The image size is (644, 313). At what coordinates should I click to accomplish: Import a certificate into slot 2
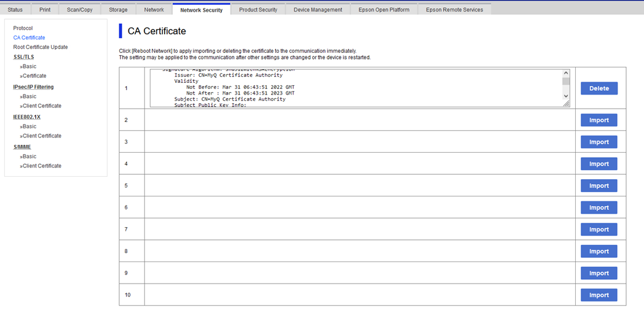click(599, 120)
